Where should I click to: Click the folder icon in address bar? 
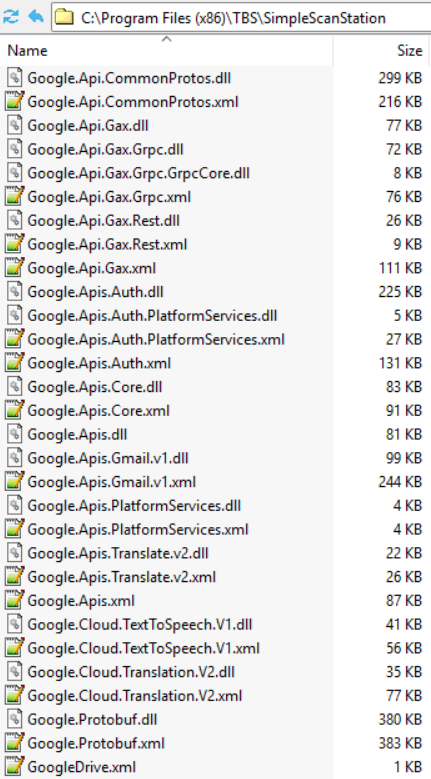tap(64, 18)
